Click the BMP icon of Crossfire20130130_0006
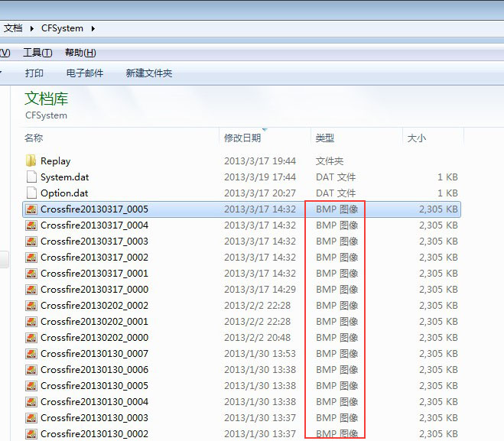This screenshot has width=504, height=441. click(31, 370)
